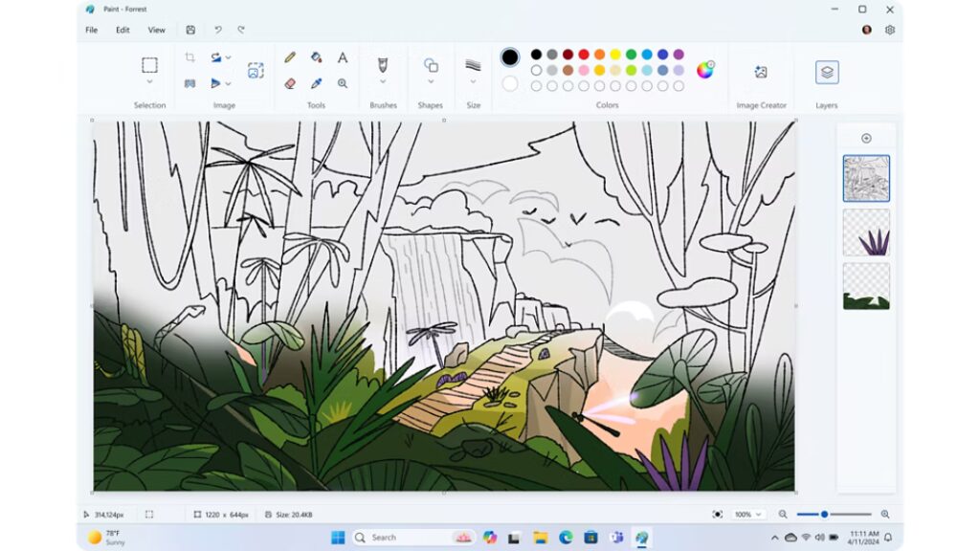Viewport: 980px width, 551px height.
Task: Expand the Rotate dropdown chevron
Action: point(228,57)
